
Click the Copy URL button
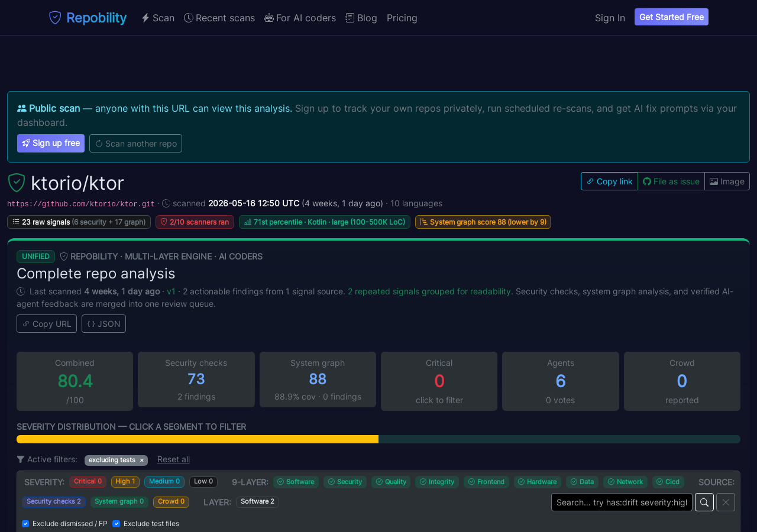pos(47,323)
